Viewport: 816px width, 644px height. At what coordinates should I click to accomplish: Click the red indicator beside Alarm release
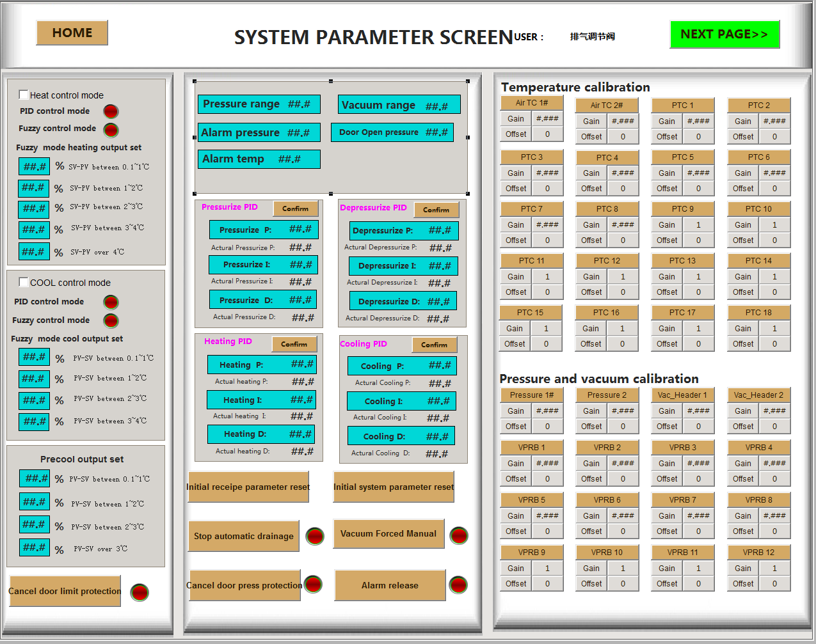pyautogui.click(x=458, y=585)
